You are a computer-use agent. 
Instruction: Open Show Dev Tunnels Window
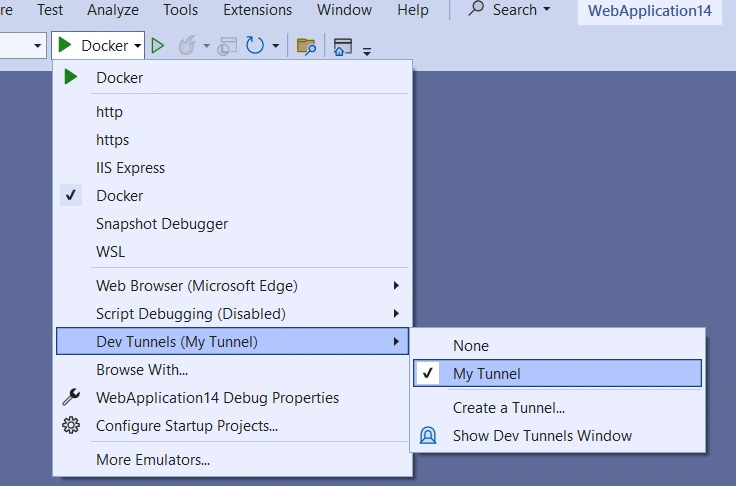(x=558, y=436)
